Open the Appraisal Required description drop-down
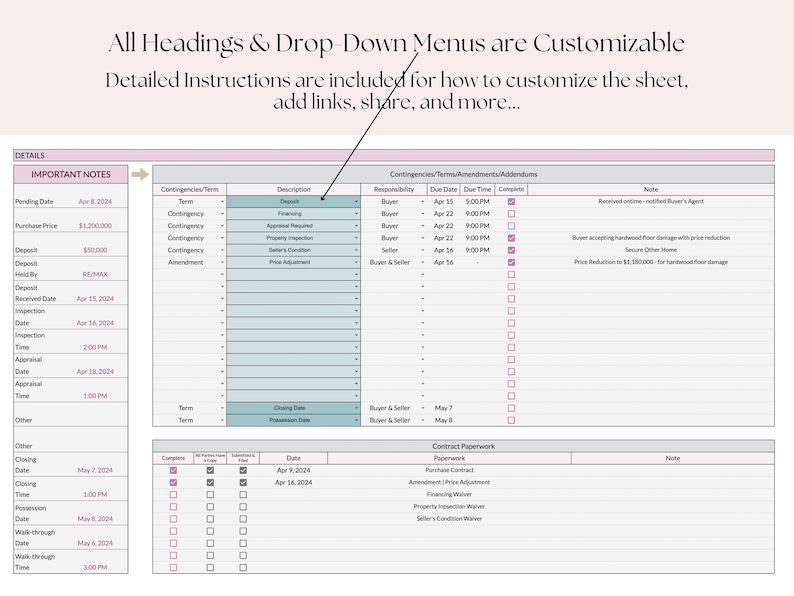Viewport: 794px width, 596px height. pyautogui.click(x=356, y=226)
